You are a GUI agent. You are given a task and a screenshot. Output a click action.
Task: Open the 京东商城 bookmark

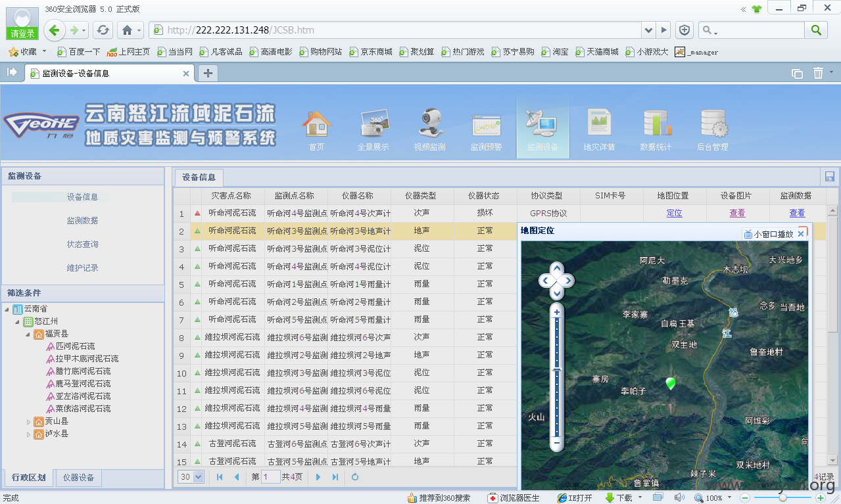(371, 52)
